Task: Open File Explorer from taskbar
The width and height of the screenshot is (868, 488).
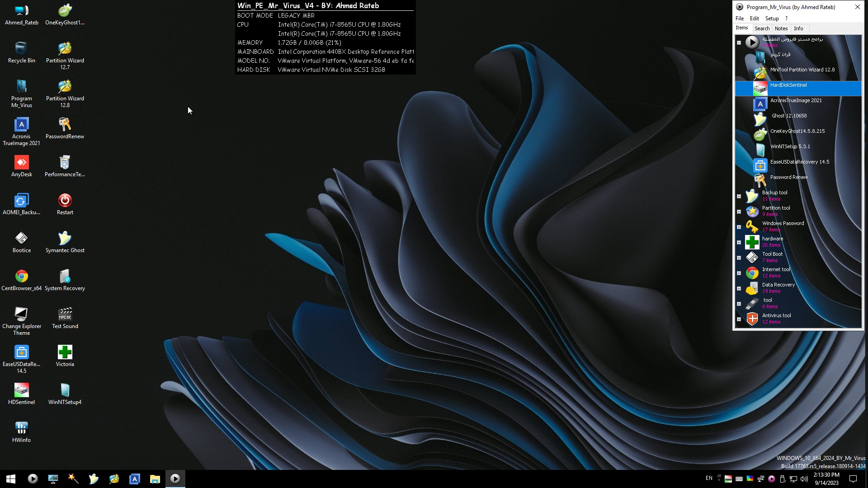Action: (x=155, y=479)
